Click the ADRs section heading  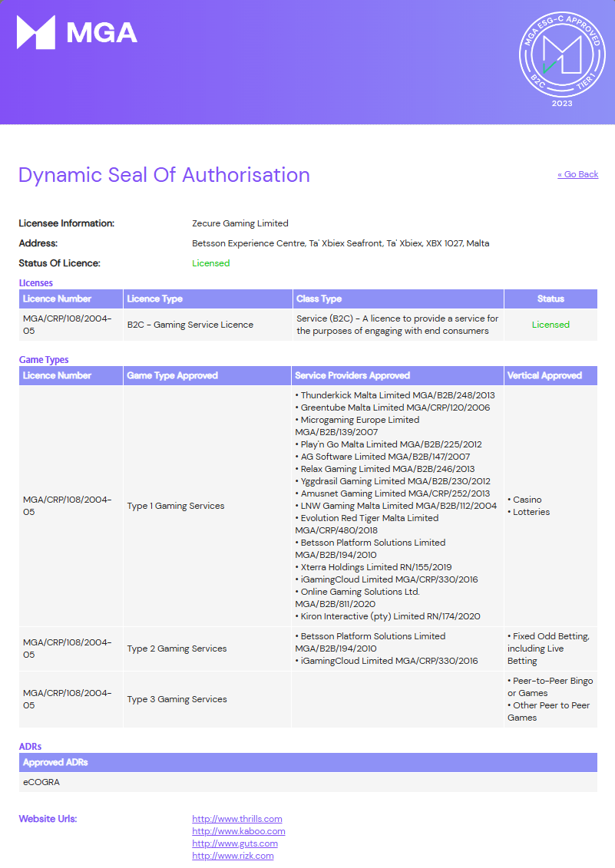coord(30,747)
